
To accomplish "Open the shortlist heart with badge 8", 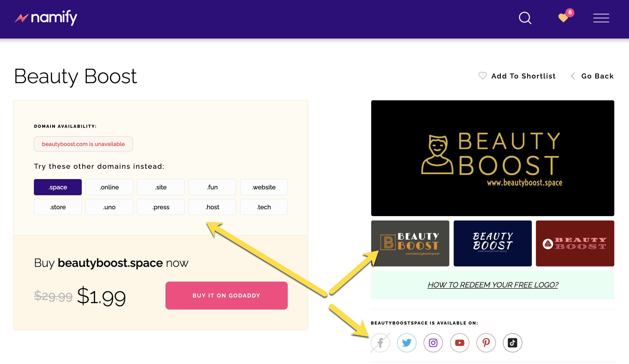I will [564, 17].
